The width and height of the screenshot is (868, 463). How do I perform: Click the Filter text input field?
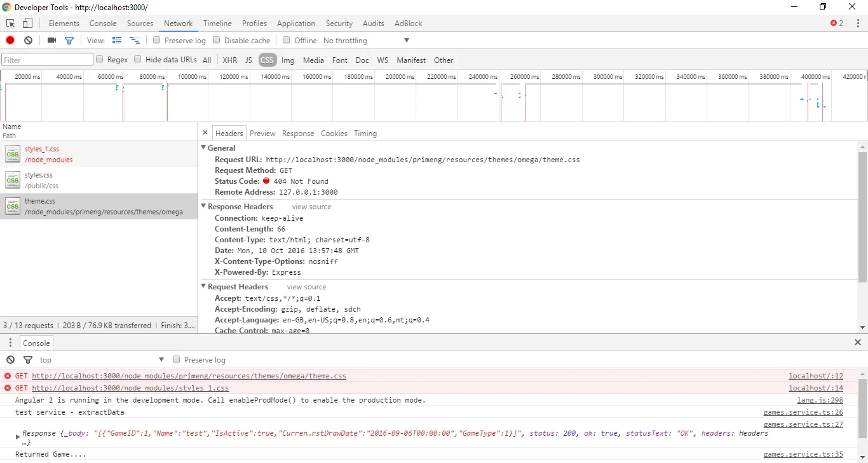(x=48, y=60)
